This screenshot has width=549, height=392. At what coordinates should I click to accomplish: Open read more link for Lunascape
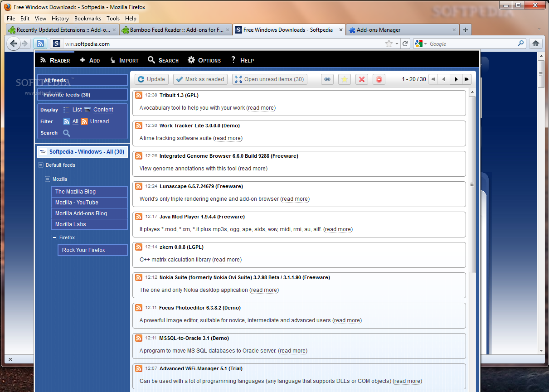[x=295, y=199]
